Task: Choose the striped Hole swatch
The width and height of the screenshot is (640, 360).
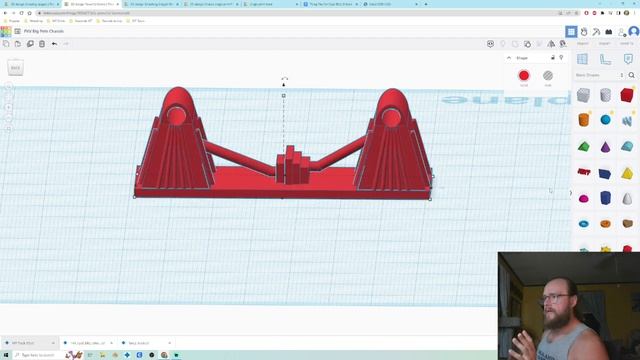Action: pos(548,76)
